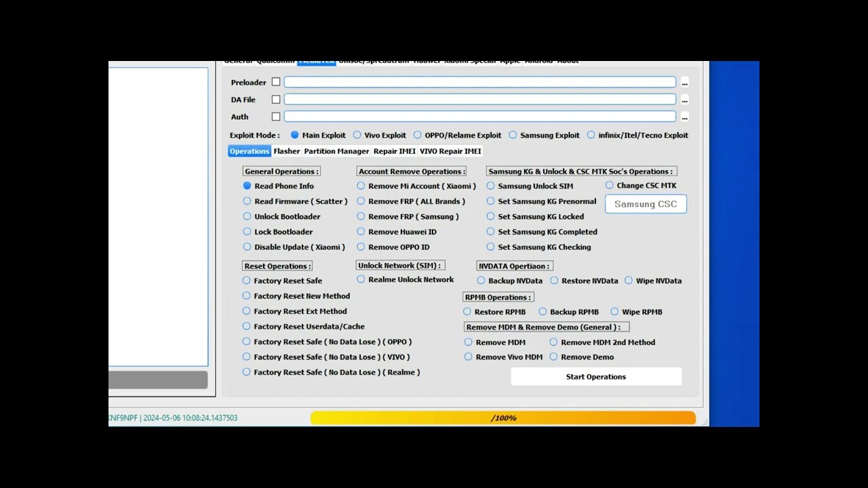Browse for an Auth file
Image resolution: width=868 pixels, height=488 pixels.
tap(684, 117)
